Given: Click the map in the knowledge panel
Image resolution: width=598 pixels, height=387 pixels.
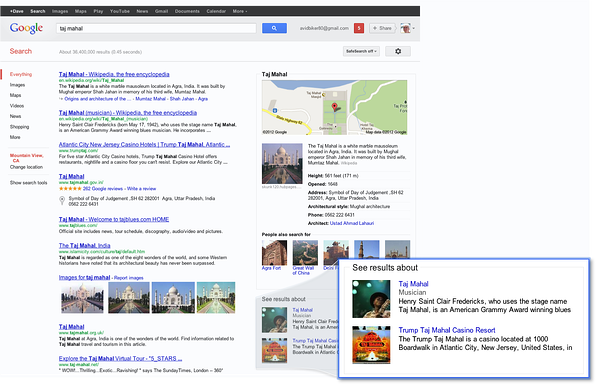Looking at the screenshot, I should (334, 107).
